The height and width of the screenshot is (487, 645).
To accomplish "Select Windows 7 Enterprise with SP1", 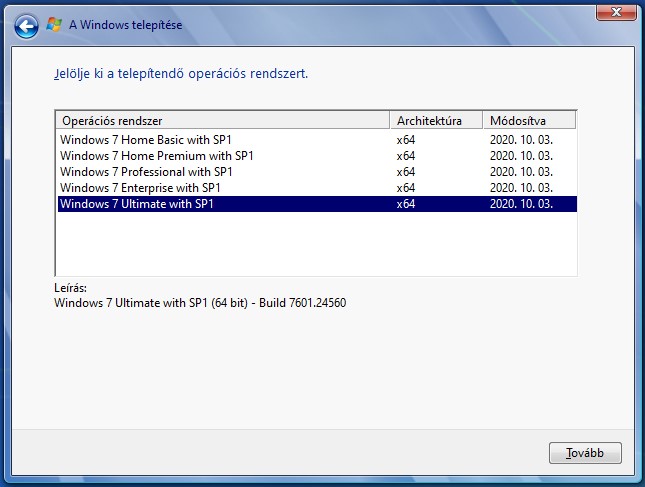I will point(317,188).
